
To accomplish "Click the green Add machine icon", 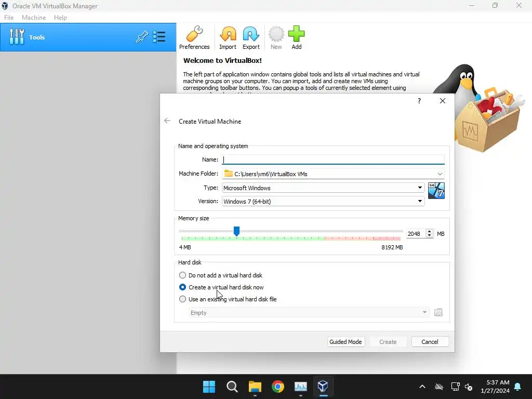I will tap(297, 37).
